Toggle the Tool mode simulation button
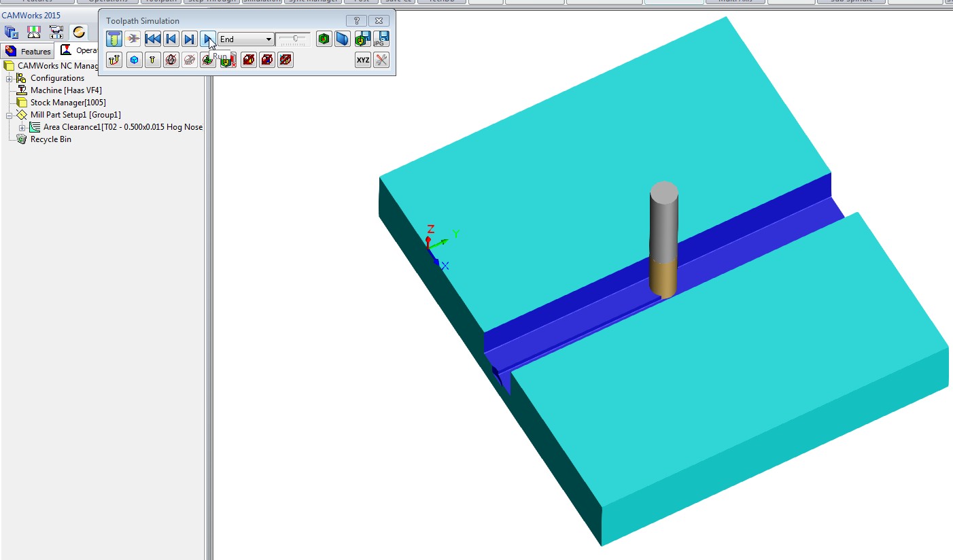Viewport: 953px width, 560px height. [114, 39]
